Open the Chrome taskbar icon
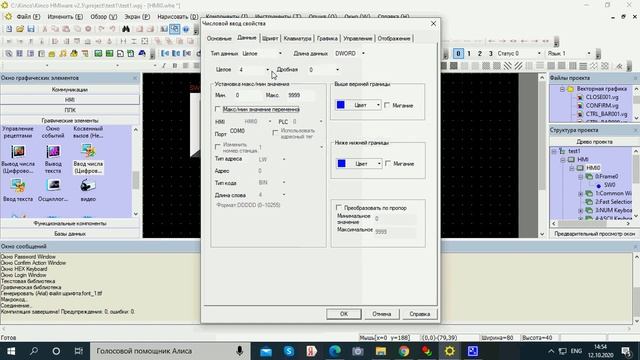The image size is (640, 360). pos(404,351)
